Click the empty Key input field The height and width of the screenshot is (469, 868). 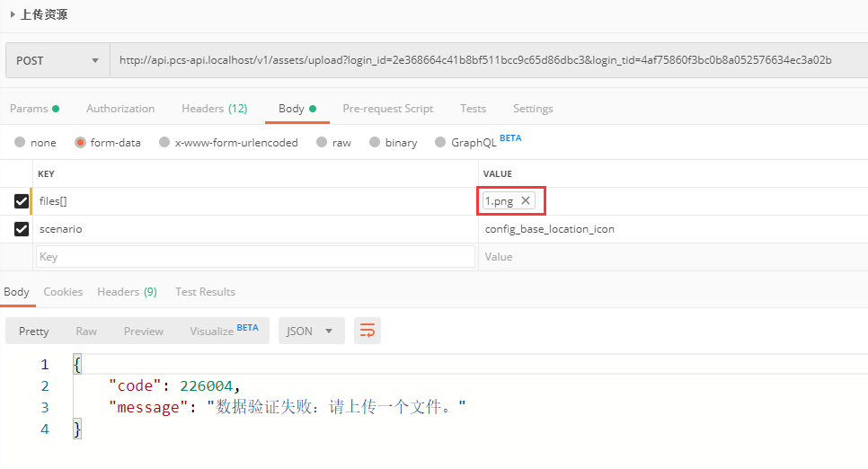click(x=255, y=257)
